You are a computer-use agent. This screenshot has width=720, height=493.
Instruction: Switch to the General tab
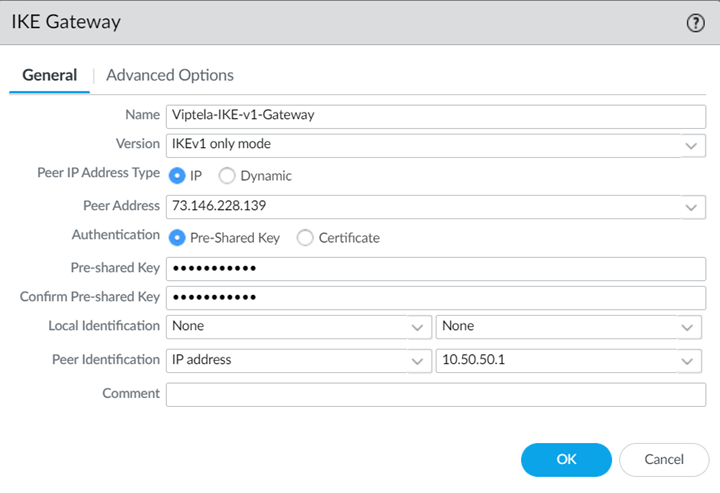click(x=49, y=75)
